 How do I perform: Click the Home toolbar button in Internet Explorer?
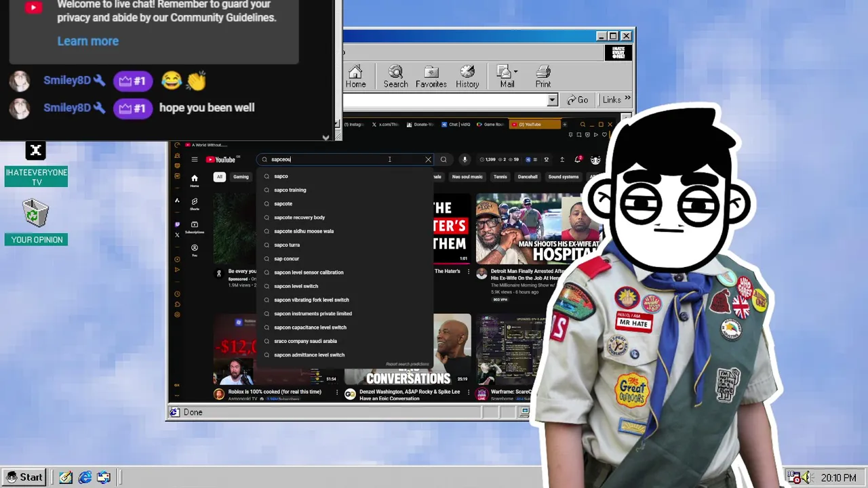tap(355, 77)
